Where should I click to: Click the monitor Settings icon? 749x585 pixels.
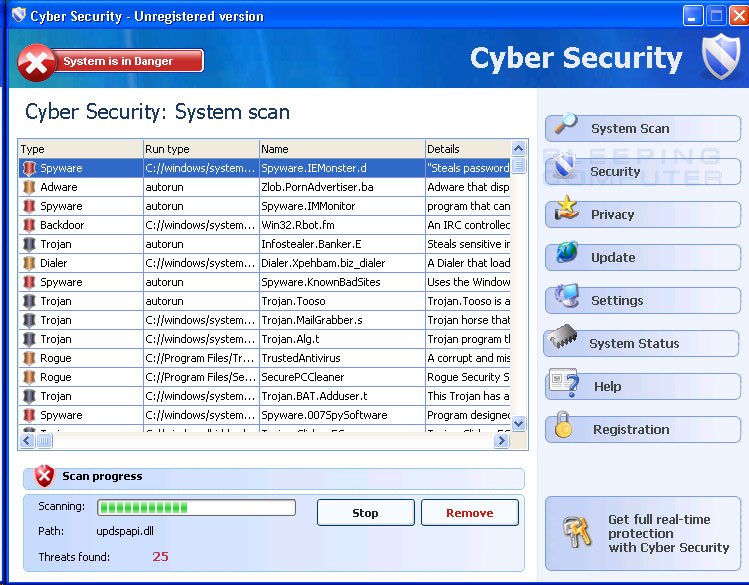tap(566, 297)
